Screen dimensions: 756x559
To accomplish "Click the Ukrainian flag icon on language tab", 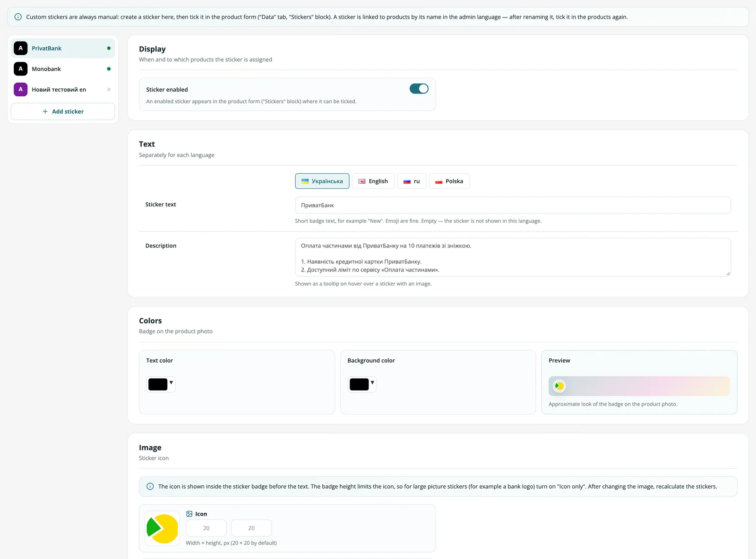I will (305, 181).
